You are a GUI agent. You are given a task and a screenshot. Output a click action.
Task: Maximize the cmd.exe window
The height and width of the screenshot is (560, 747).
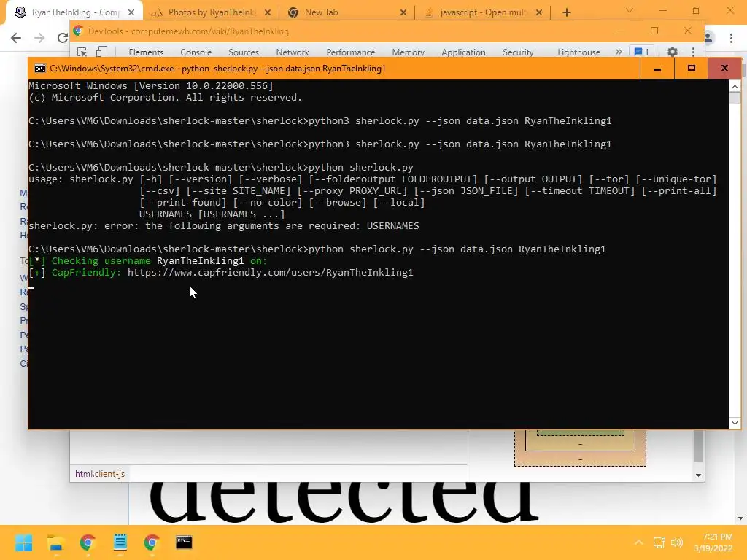[x=692, y=69]
